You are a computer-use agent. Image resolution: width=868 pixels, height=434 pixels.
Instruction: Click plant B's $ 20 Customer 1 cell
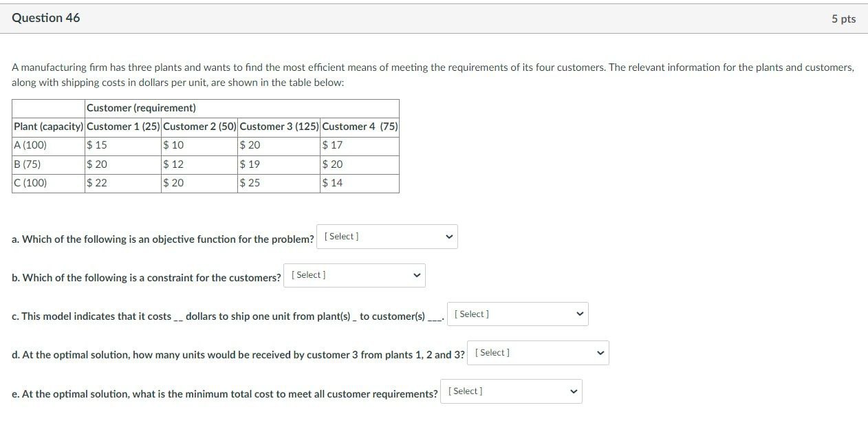[123, 165]
